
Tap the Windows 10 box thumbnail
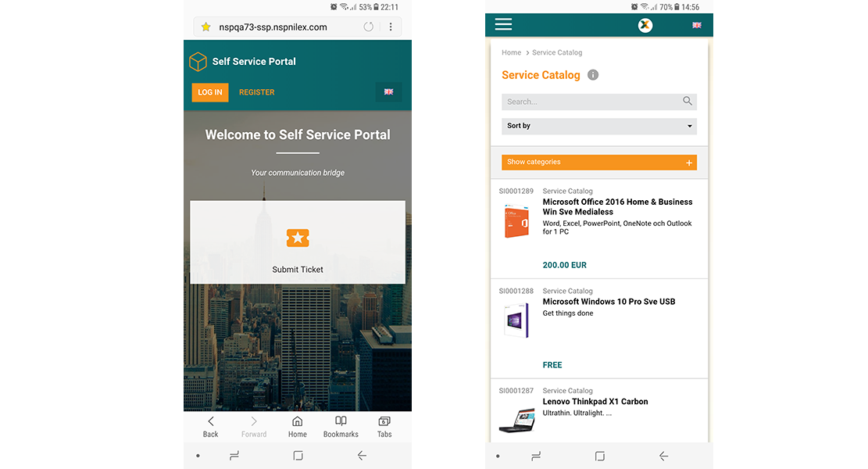pos(516,320)
